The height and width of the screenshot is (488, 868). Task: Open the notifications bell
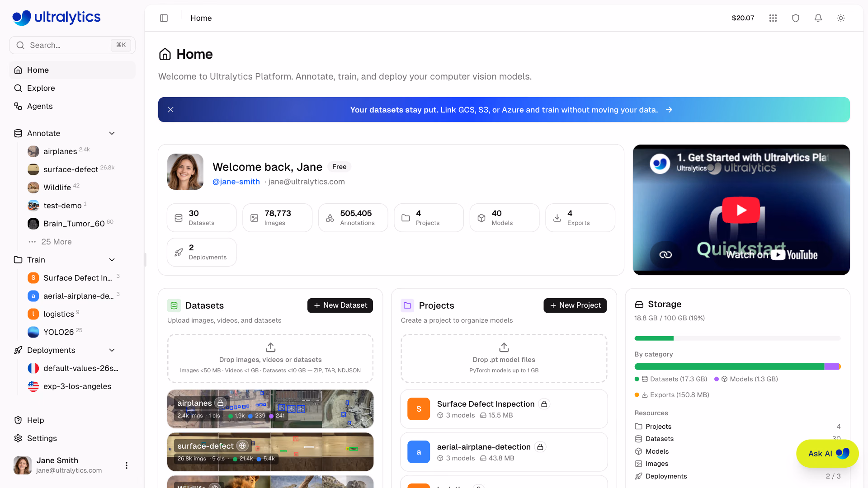[818, 18]
